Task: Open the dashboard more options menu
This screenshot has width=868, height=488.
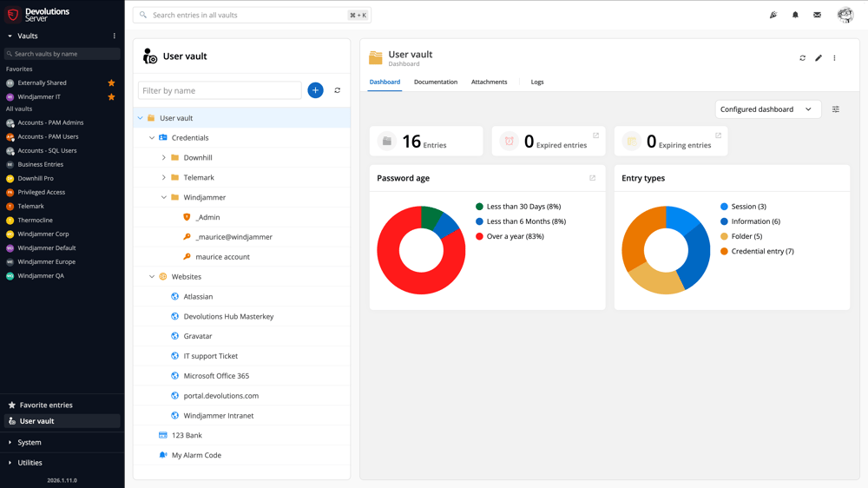Action: point(835,57)
